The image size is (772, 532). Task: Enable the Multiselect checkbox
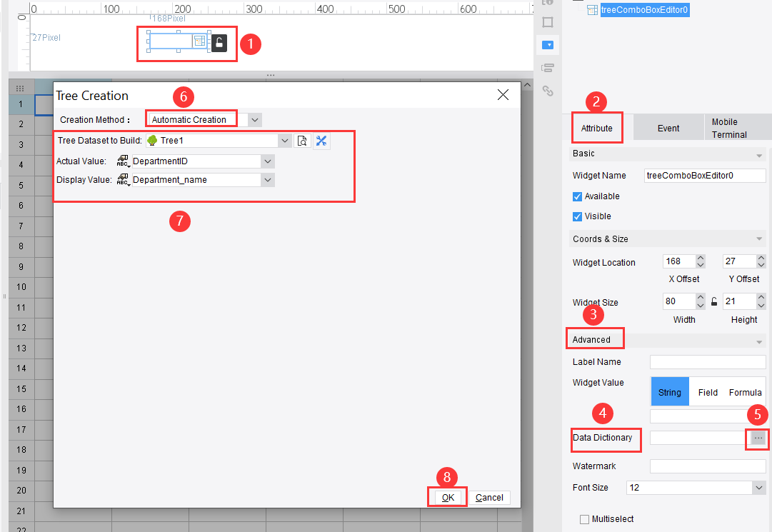(584, 519)
